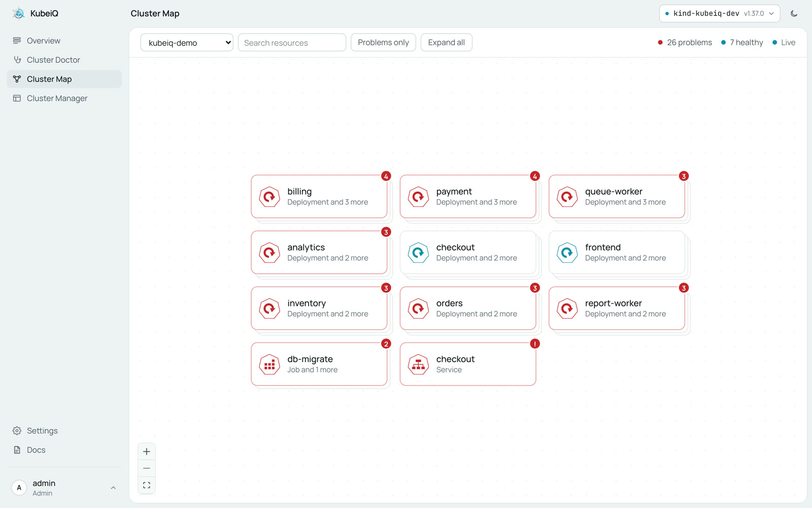This screenshot has width=812, height=508.
Task: Click the healthy checkout deployment icon
Action: point(418,252)
